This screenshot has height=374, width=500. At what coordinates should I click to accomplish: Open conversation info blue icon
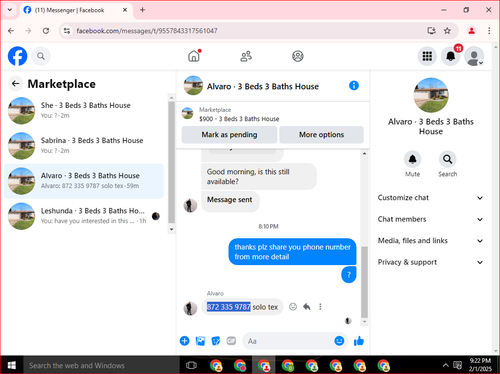354,86
